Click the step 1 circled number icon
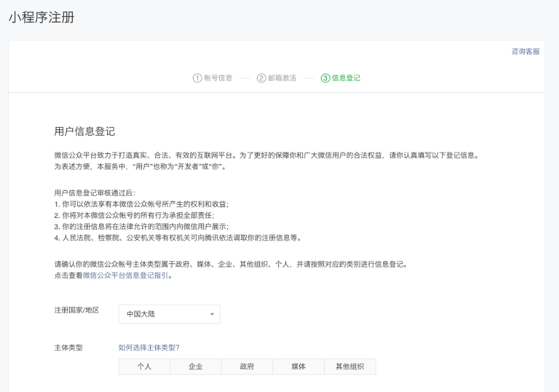The height and width of the screenshot is (392, 559). coord(197,78)
